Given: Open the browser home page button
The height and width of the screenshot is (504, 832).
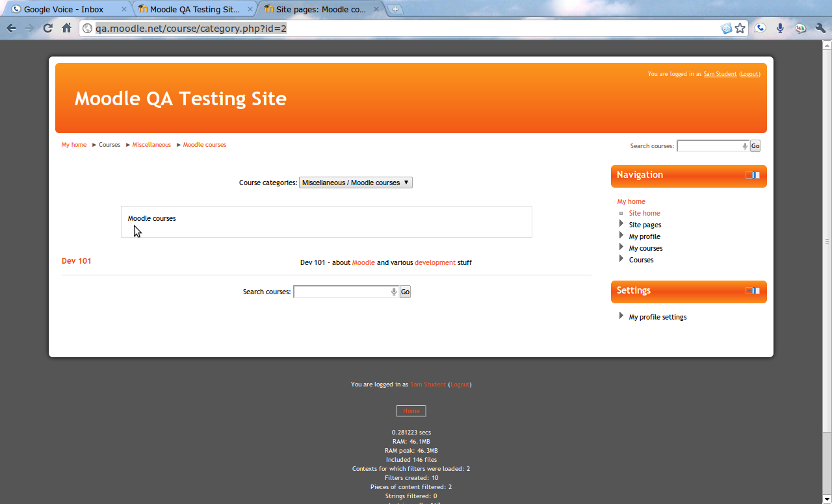Looking at the screenshot, I should pos(66,29).
